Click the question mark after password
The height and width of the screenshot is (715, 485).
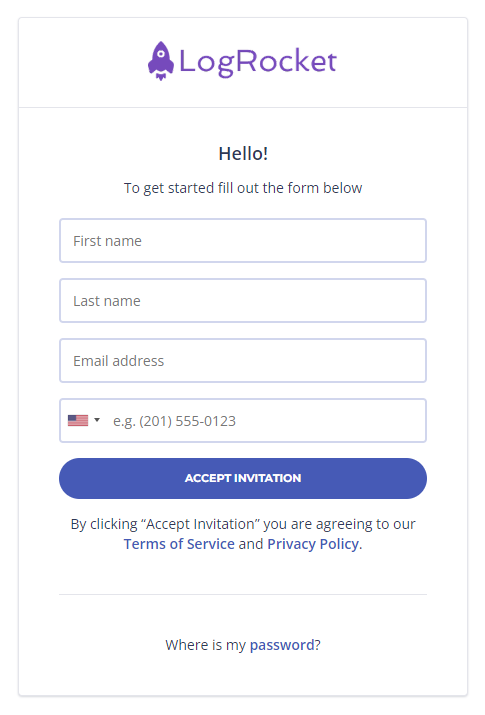pyautogui.click(x=318, y=645)
